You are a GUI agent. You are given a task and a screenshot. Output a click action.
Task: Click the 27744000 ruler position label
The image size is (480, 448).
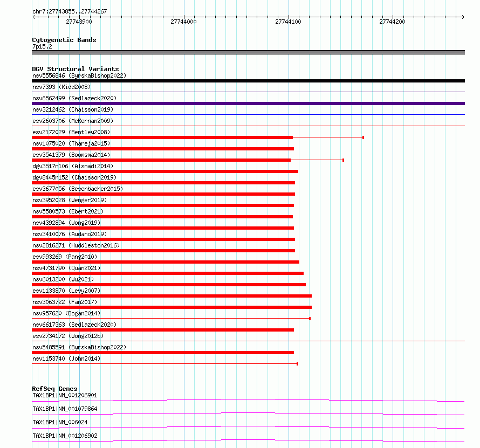click(x=184, y=22)
